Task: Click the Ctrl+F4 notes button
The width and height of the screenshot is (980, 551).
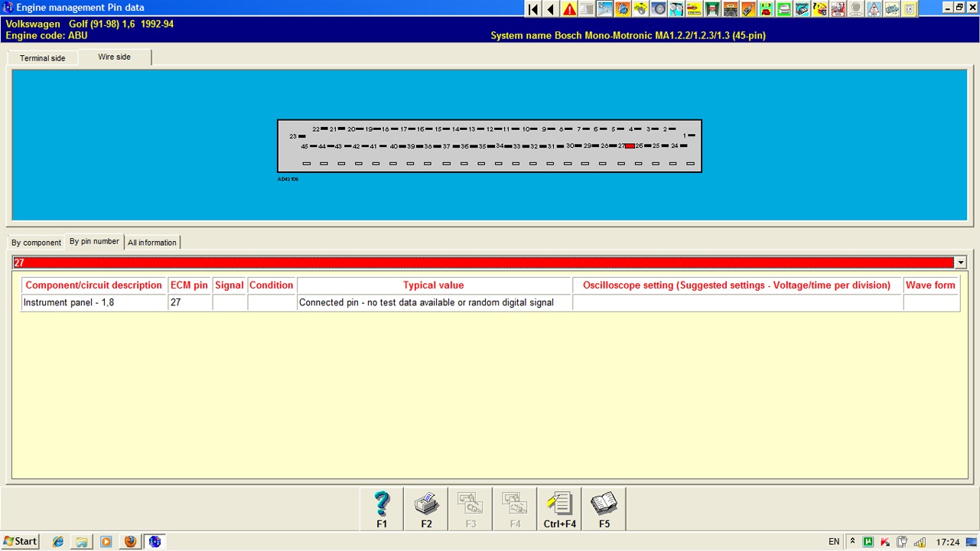Action: 559,510
